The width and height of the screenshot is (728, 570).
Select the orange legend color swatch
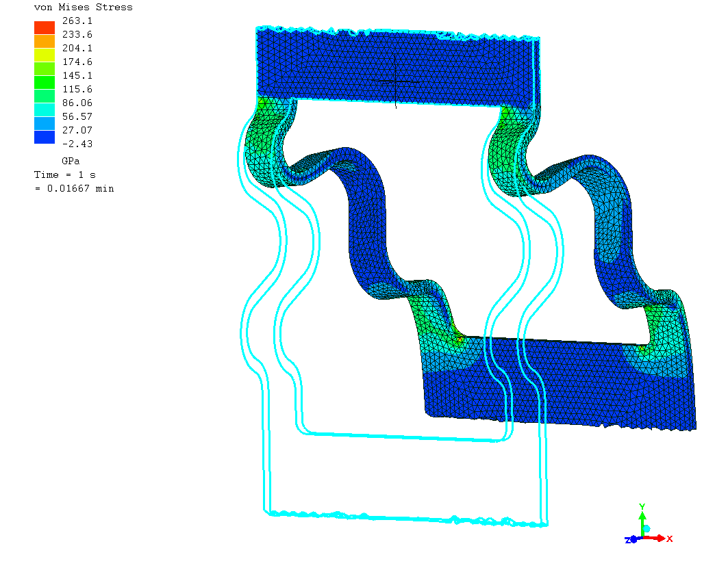tap(45, 41)
